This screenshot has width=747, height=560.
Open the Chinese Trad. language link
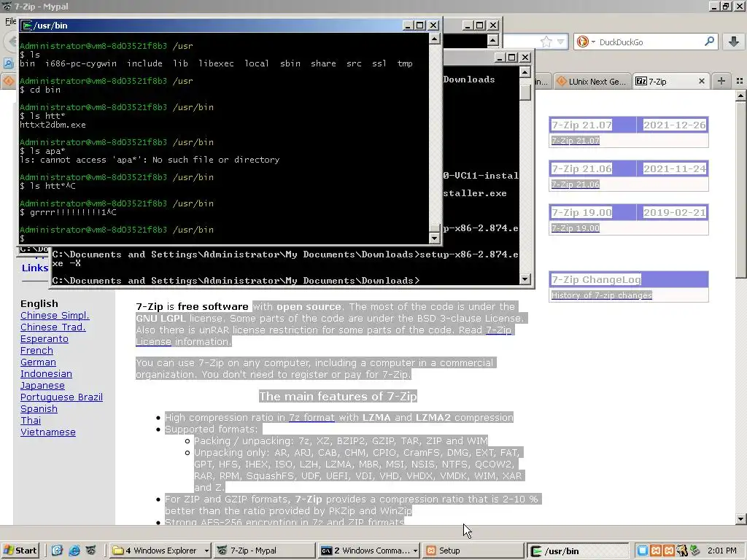[53, 327]
